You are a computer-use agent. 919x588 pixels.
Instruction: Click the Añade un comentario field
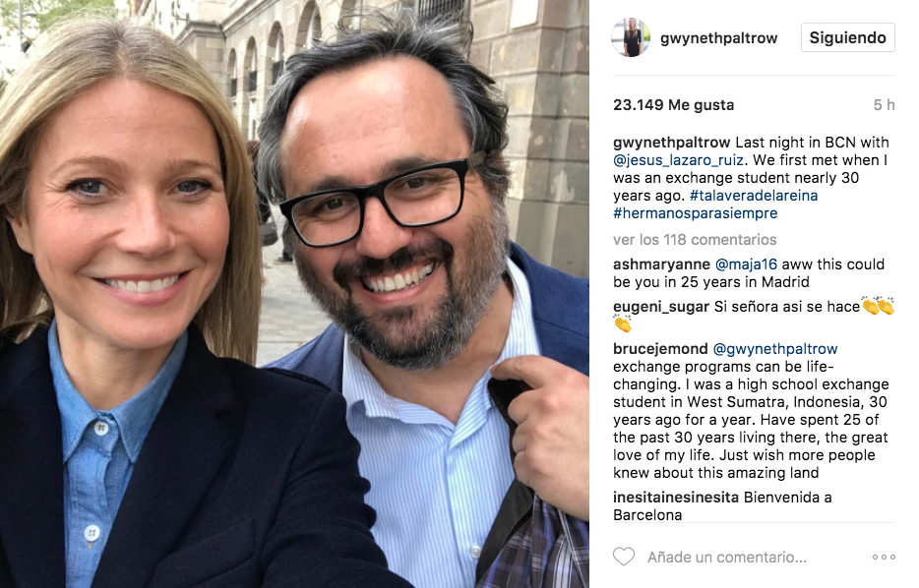727,557
